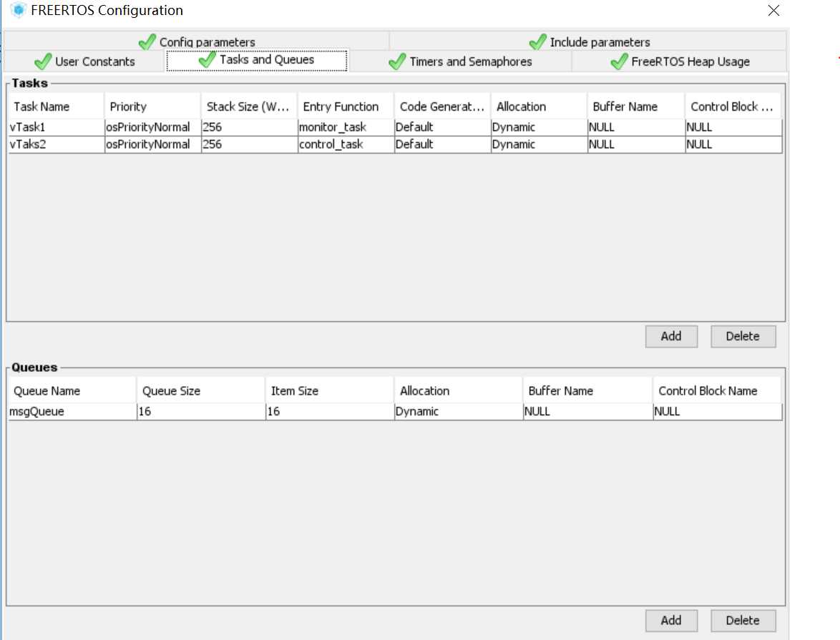
Task: Click the green checkmark on Tasks and Queues
Action: (x=207, y=59)
